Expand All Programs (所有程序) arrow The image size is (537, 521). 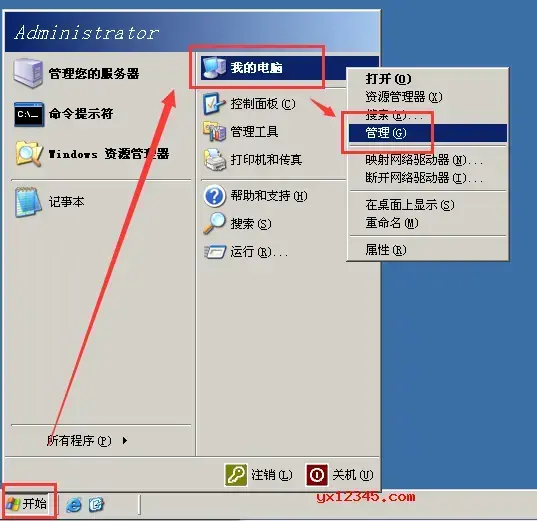125,441
